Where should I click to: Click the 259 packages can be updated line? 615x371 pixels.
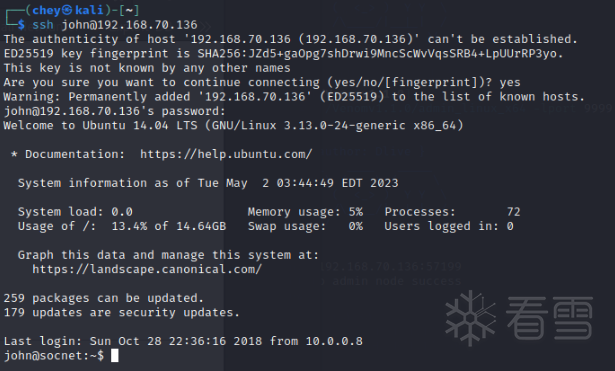[x=104, y=298]
